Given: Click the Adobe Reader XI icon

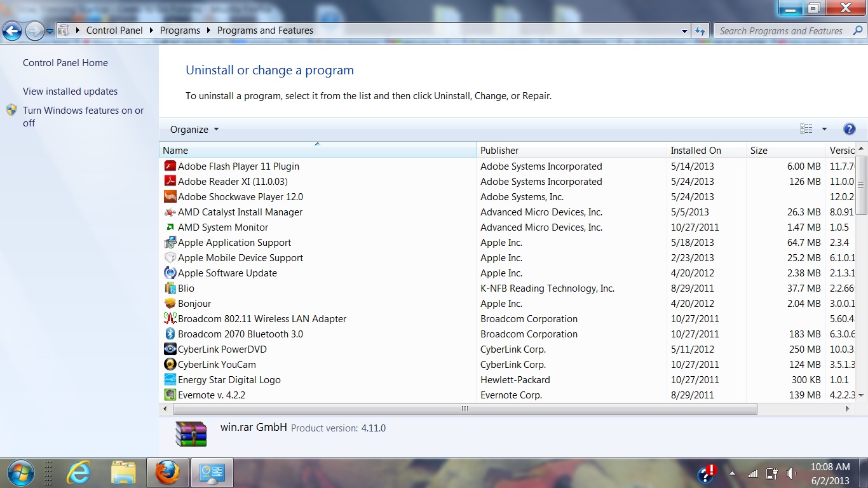Looking at the screenshot, I should pyautogui.click(x=170, y=182).
